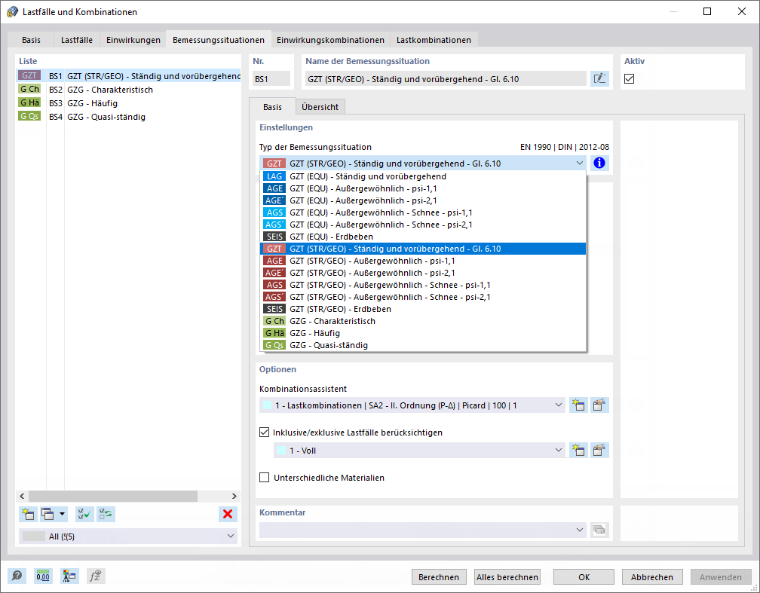
Task: Click the Nr. field showing BS1
Action: (x=271, y=79)
